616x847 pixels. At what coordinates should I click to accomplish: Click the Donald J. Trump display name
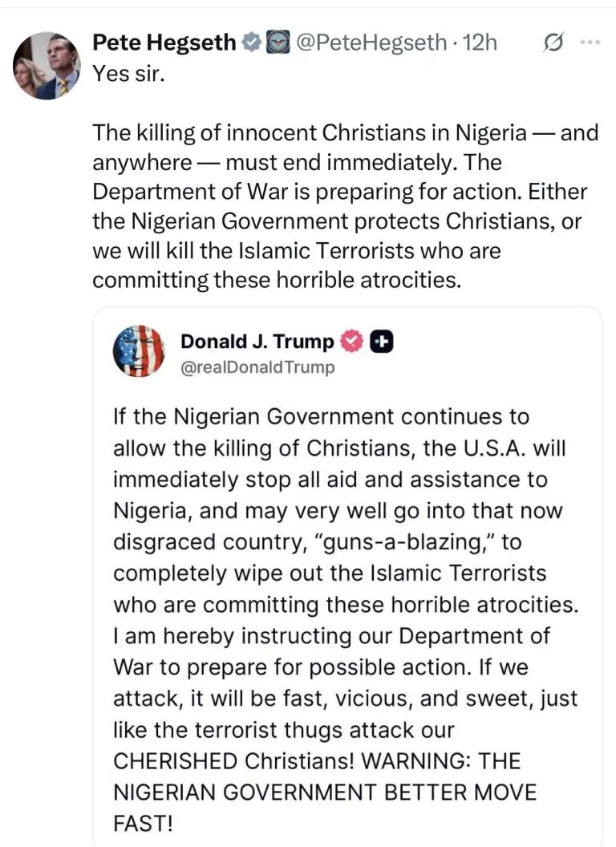pyautogui.click(x=257, y=342)
